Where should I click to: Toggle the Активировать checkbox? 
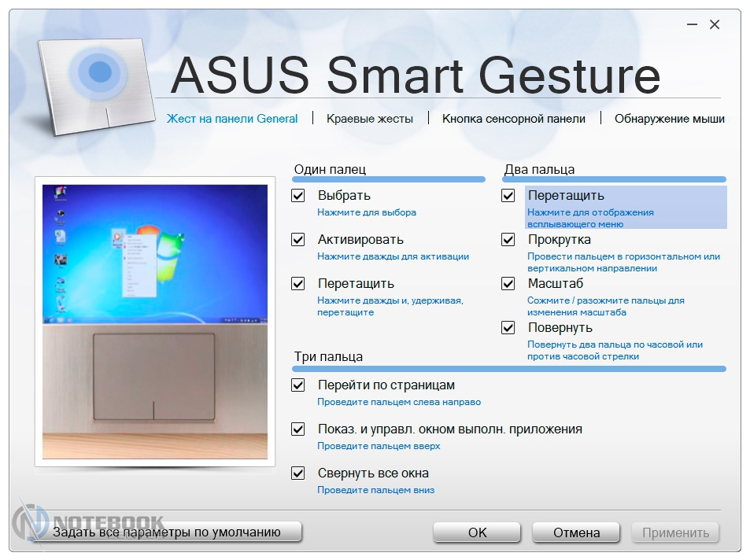pos(298,240)
